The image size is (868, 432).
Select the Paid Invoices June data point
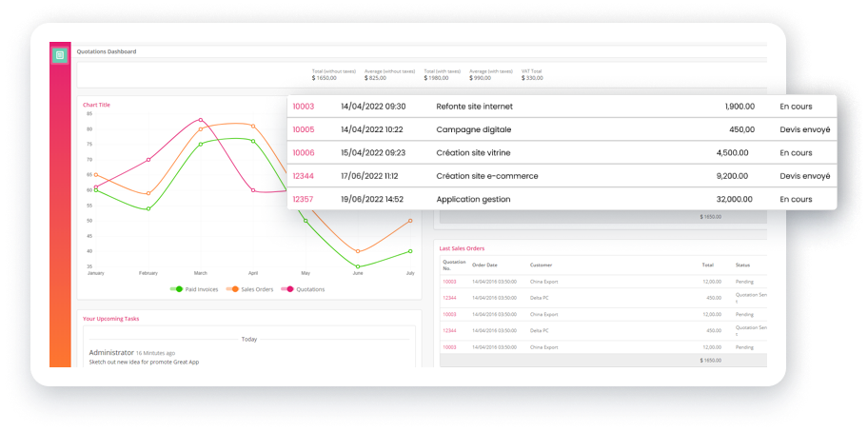tap(358, 266)
